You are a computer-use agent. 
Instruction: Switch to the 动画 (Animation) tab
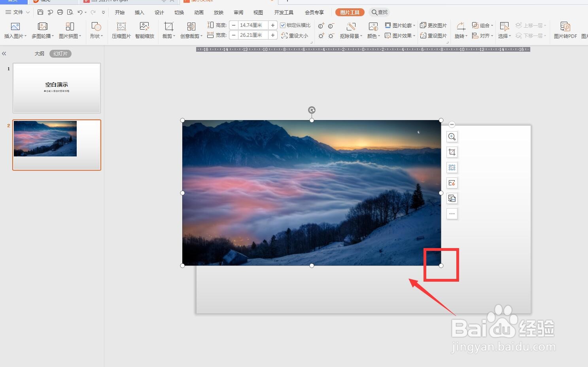199,13
